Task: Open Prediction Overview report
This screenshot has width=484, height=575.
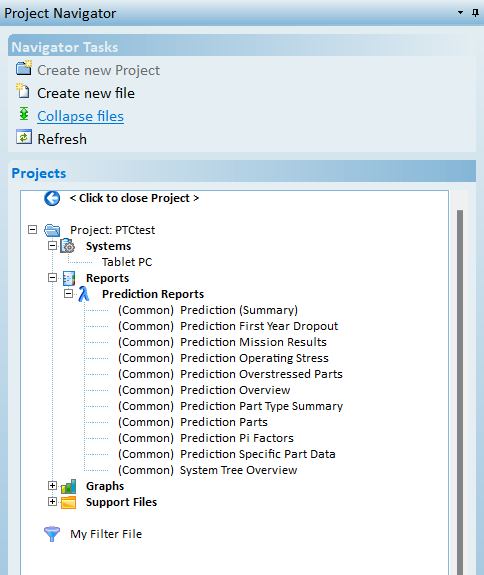Action: click(204, 390)
